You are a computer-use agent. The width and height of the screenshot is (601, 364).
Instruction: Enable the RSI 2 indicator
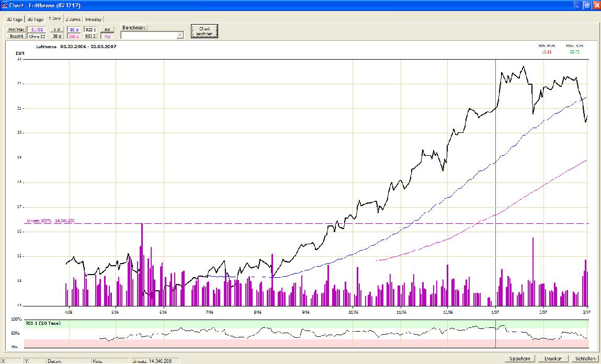click(90, 36)
